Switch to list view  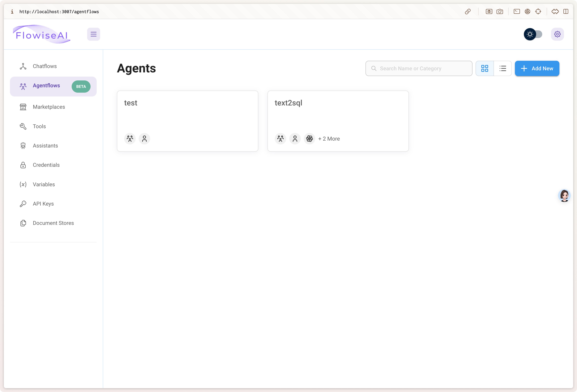point(502,68)
